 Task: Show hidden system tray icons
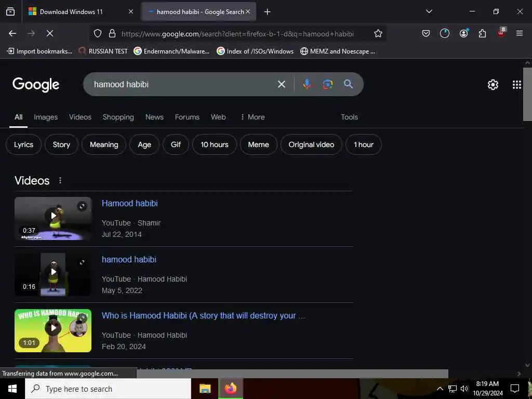click(440, 389)
